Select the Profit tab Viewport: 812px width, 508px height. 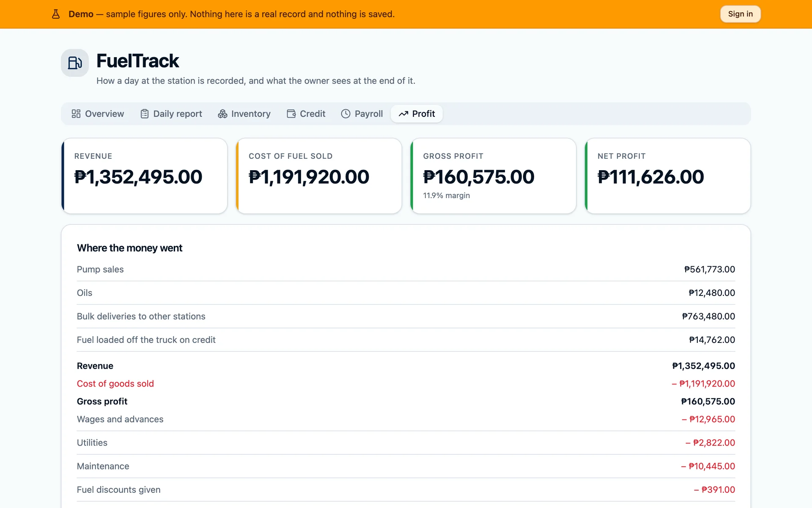click(417, 114)
